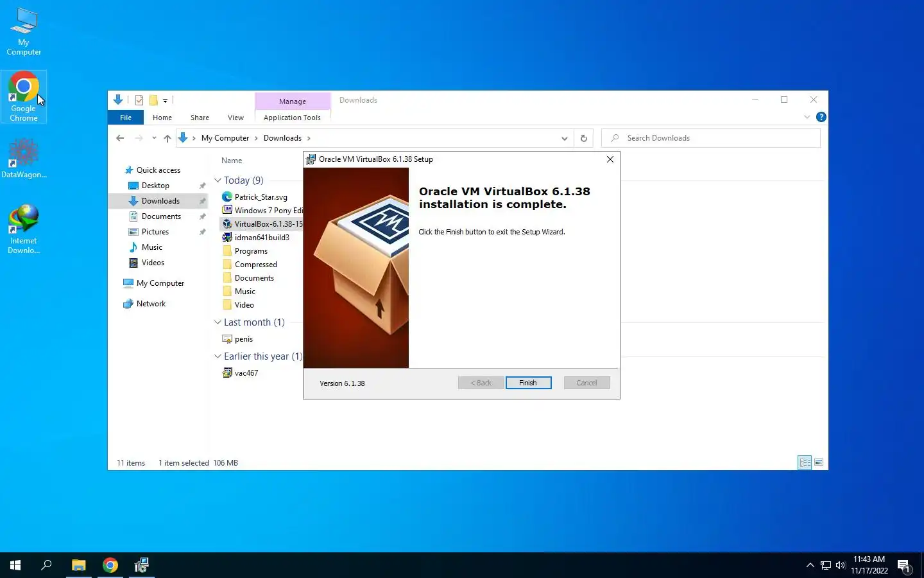Screen dimensions: 924x578
Task: Click the taskbar clock showing 11:43 AM
Action: pos(869,565)
